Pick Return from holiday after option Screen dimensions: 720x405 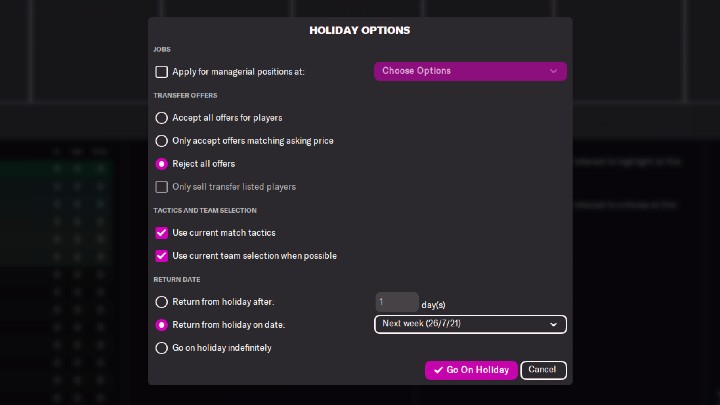(162, 302)
